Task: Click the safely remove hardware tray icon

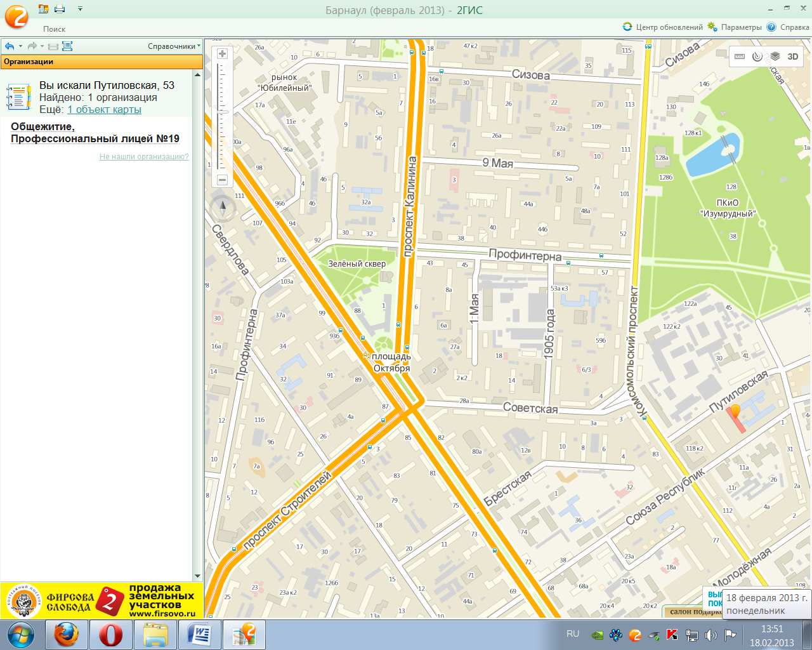Action: tap(653, 635)
